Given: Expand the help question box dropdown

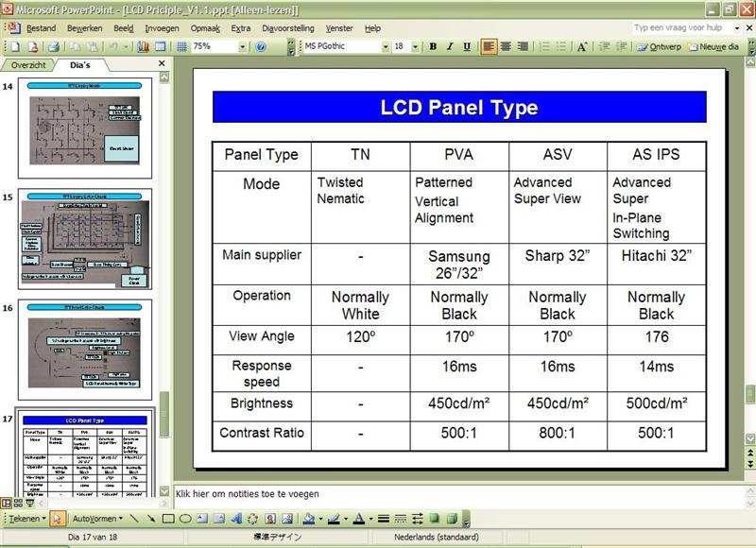Looking at the screenshot, I should pyautogui.click(x=737, y=28).
